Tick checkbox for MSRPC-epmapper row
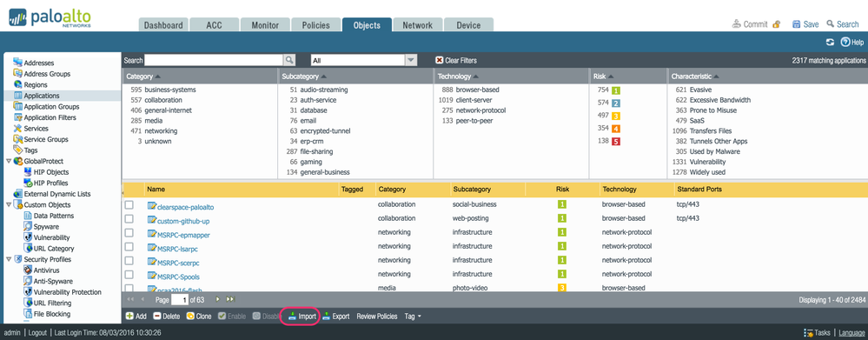 click(129, 232)
